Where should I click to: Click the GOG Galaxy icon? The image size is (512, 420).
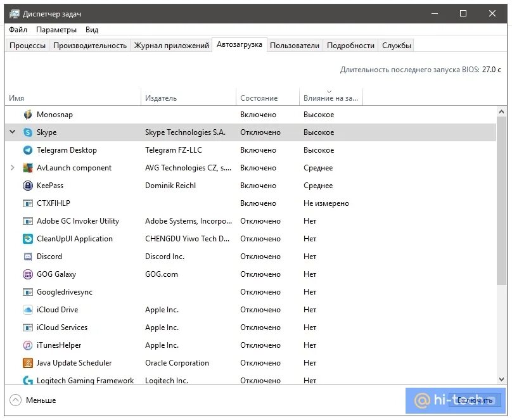tap(28, 274)
